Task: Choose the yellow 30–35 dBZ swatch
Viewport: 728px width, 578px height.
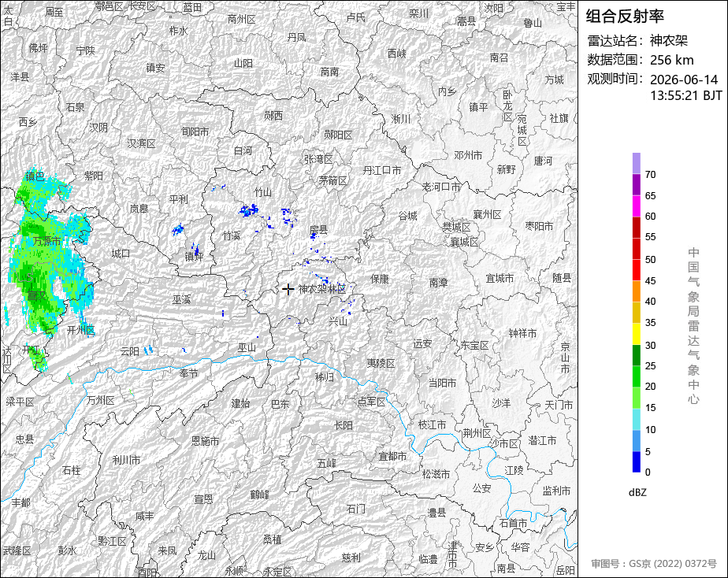Action: 636,334
